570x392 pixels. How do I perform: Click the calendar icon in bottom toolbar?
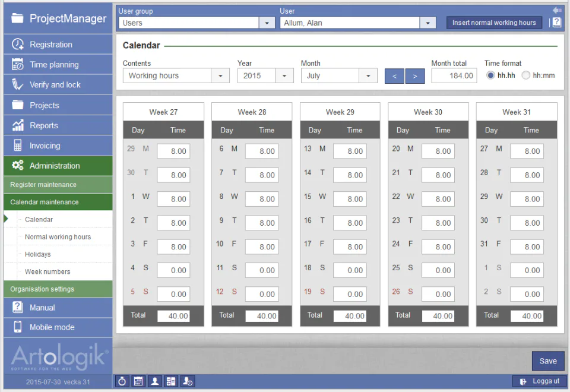pyautogui.click(x=138, y=381)
